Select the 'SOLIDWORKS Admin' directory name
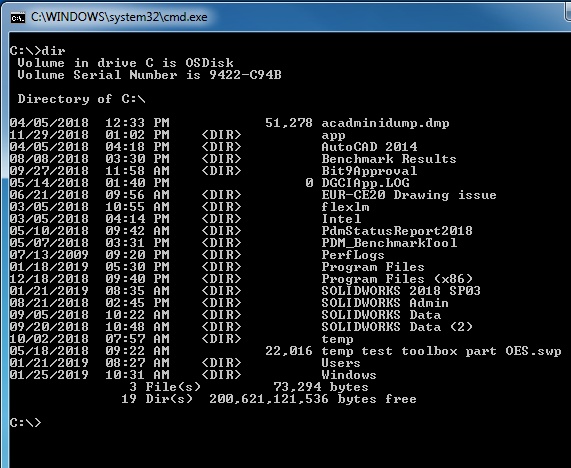 385,303
